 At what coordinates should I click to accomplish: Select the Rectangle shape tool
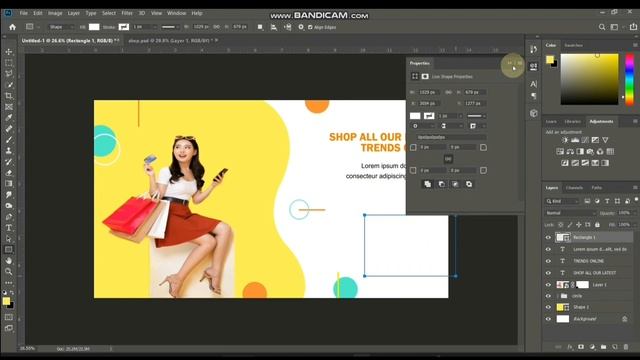9,250
